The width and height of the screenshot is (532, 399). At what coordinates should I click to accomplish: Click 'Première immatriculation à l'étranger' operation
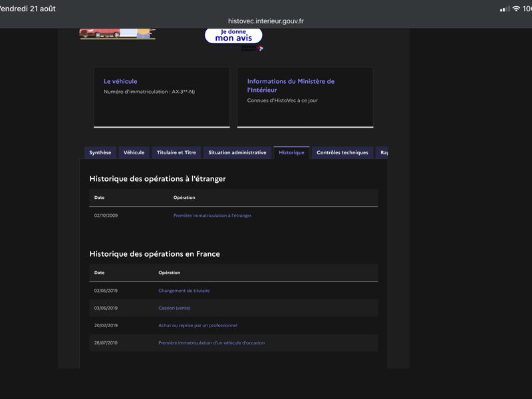(x=212, y=215)
